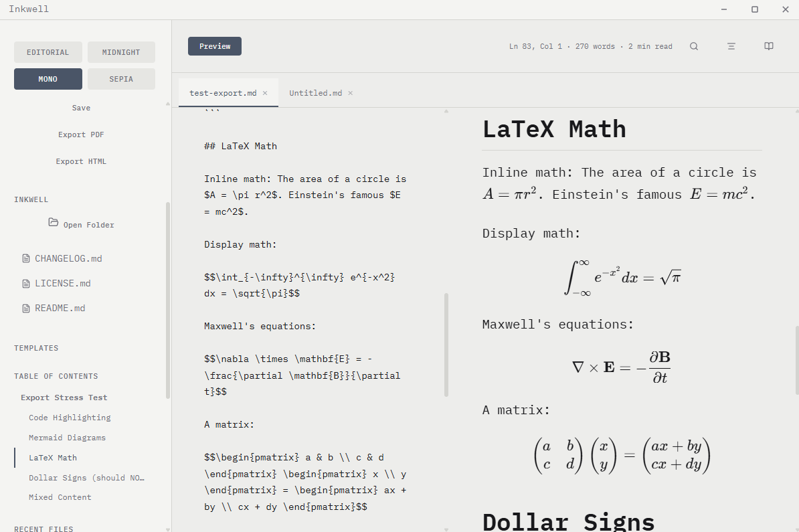
Task: Click the '270 words' status text
Action: 595,46
